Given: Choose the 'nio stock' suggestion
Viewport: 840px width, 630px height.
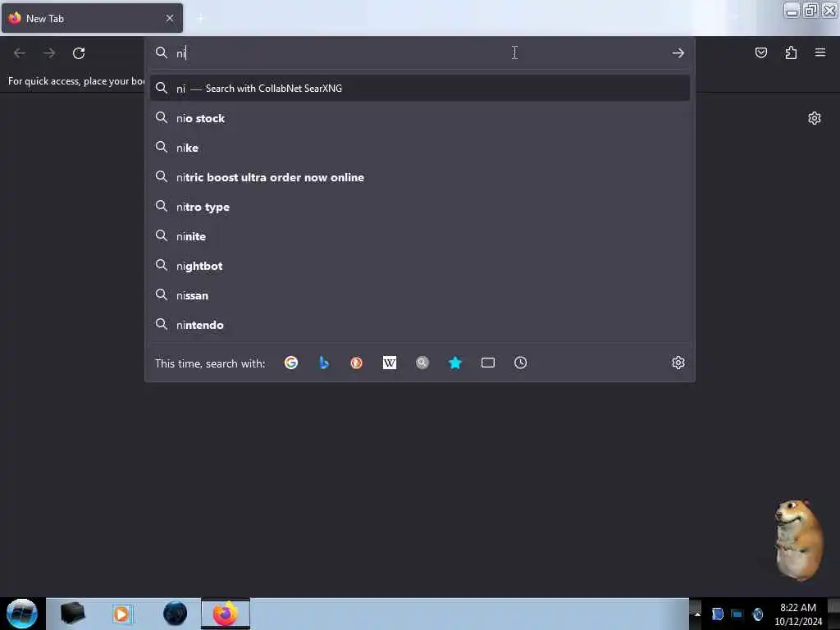Looking at the screenshot, I should tap(420, 118).
